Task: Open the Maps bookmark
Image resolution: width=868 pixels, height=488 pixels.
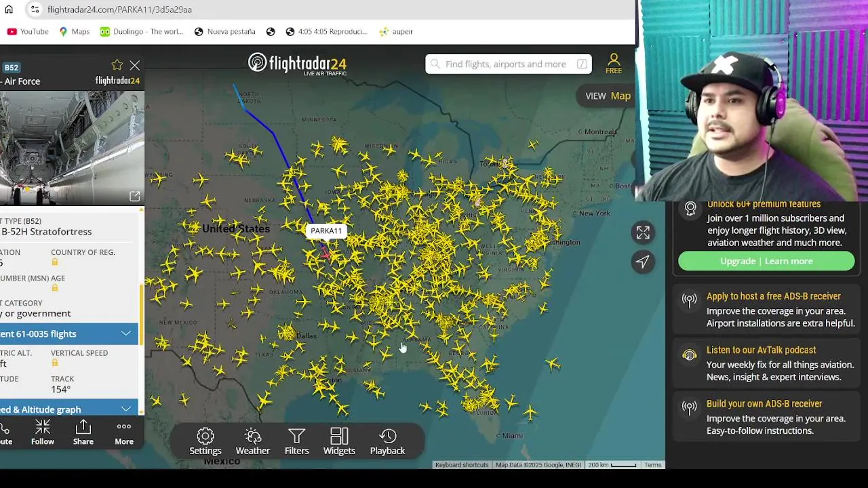Action: pos(74,31)
